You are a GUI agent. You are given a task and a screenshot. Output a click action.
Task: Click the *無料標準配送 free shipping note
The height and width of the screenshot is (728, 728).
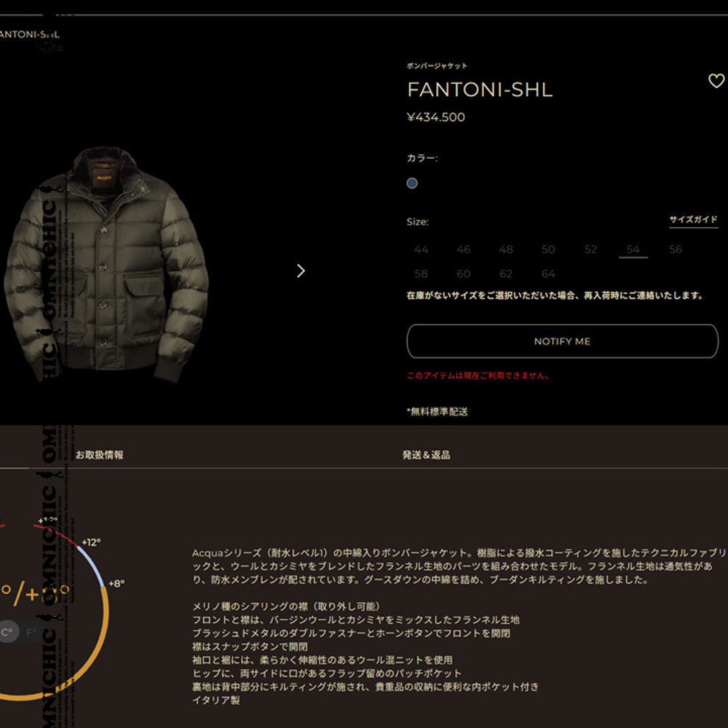(x=437, y=412)
